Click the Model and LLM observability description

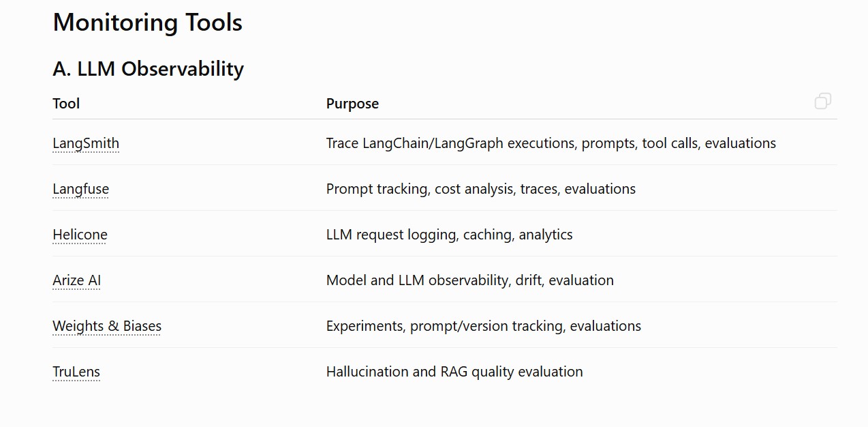470,280
